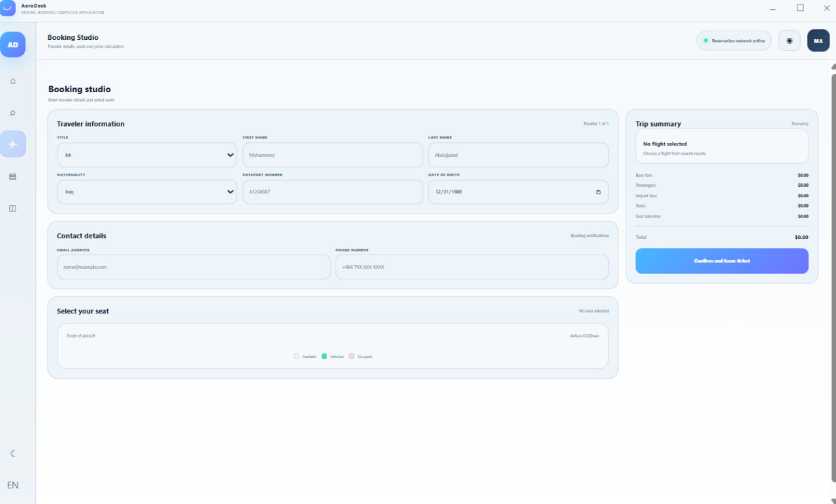Open the home icon in sidebar

click(x=13, y=81)
